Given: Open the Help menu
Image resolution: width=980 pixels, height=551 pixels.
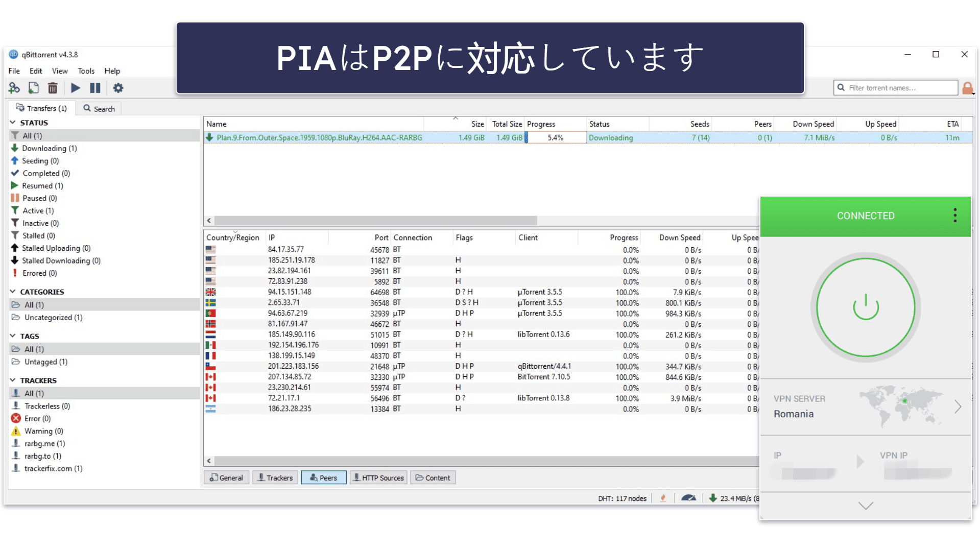Looking at the screenshot, I should [112, 71].
